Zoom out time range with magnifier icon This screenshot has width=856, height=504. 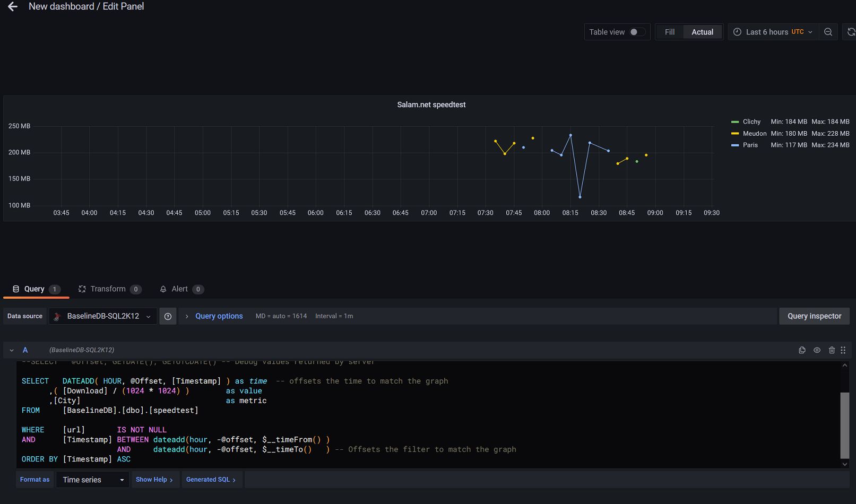pyautogui.click(x=828, y=32)
